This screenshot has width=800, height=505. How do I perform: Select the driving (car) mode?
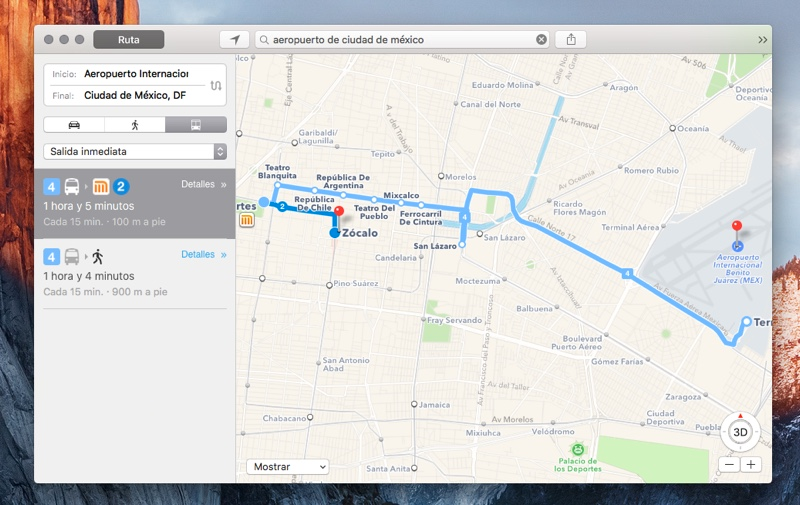coord(74,125)
